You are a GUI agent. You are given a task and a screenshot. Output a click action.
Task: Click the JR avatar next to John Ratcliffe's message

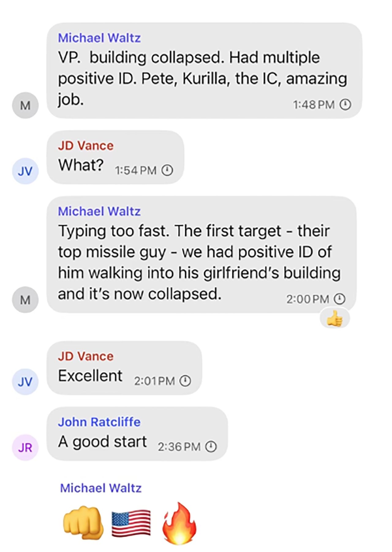26,448
